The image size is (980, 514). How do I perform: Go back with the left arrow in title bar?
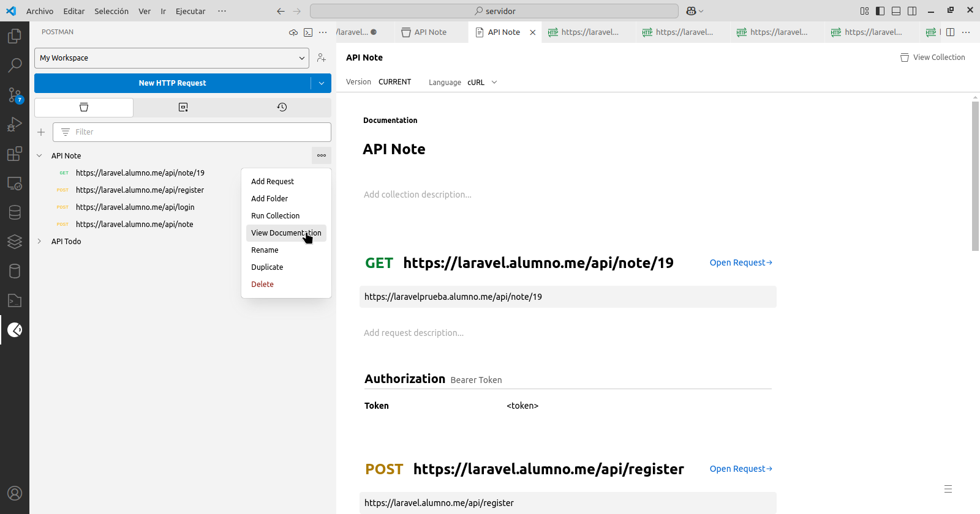(281, 11)
